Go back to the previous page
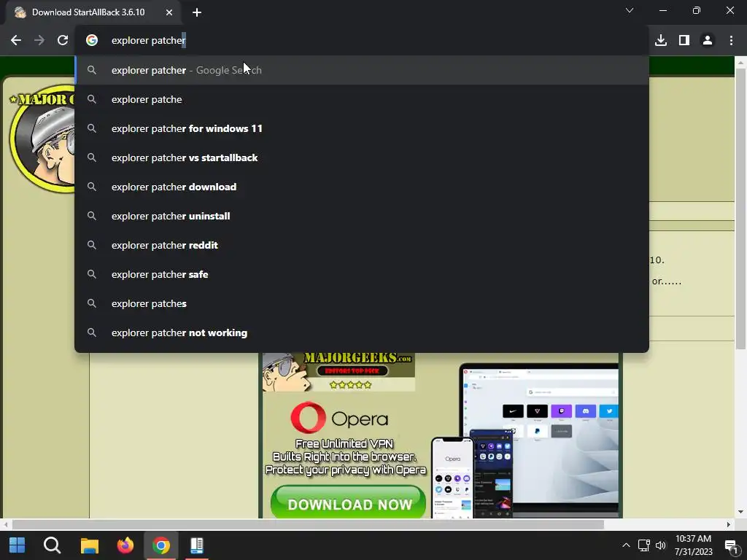The height and width of the screenshot is (560, 747). click(x=16, y=41)
